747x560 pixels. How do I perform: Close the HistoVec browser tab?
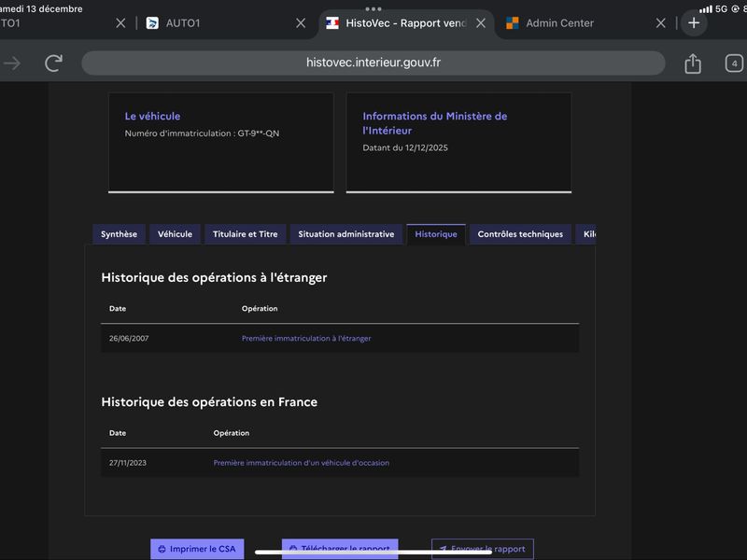pyautogui.click(x=481, y=23)
